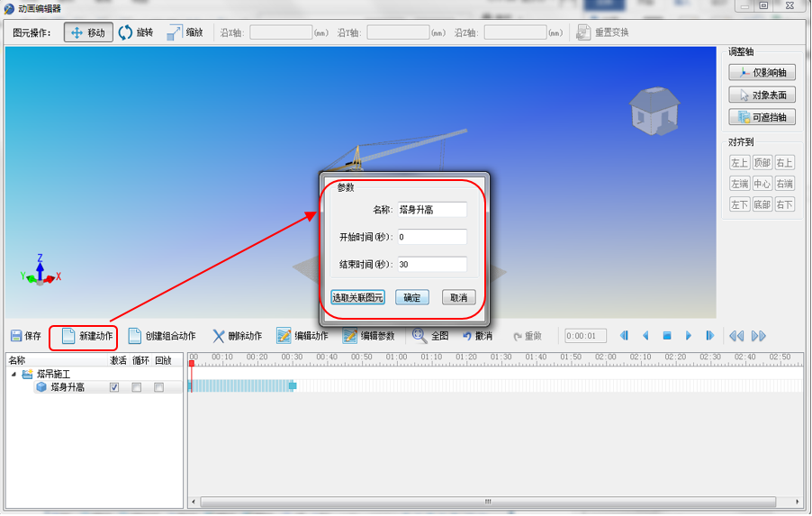Cancel with the 取消 button
This screenshot has height=516, width=812.
[458, 297]
